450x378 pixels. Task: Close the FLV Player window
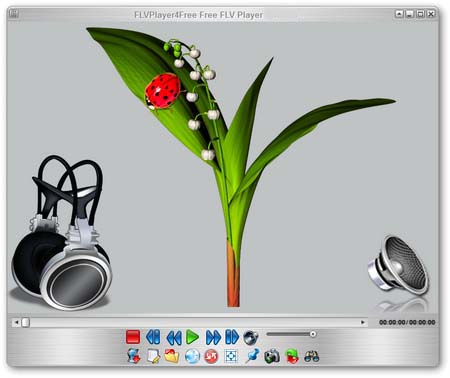(431, 14)
